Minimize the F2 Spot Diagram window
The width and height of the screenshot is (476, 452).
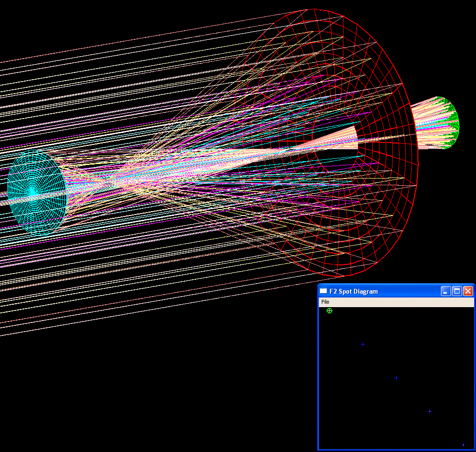tap(445, 291)
